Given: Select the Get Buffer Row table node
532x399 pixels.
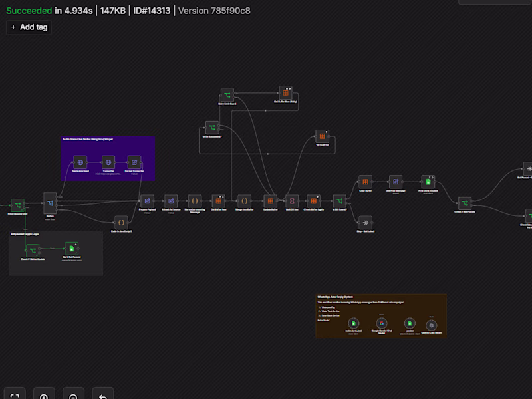Looking at the screenshot, I should pos(219,201).
